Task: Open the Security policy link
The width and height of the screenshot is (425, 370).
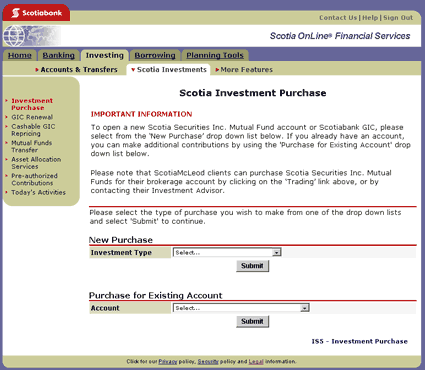Action: tap(208, 361)
